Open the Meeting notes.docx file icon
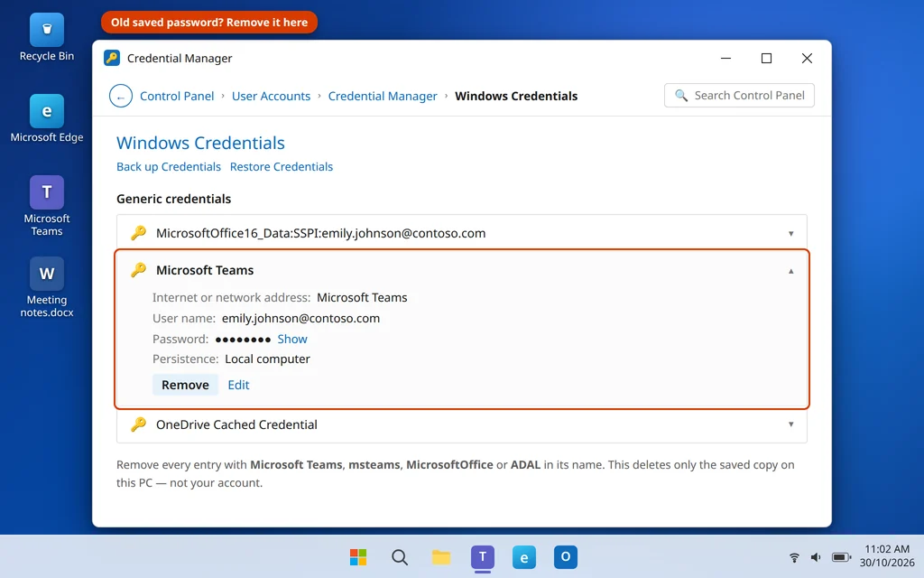The width and height of the screenshot is (924, 578). pyautogui.click(x=47, y=287)
